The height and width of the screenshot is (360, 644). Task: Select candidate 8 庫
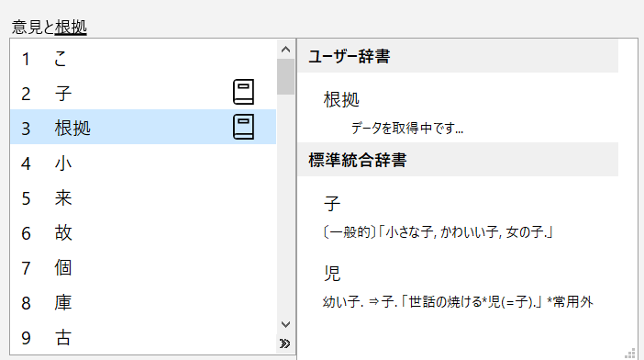pos(143,303)
